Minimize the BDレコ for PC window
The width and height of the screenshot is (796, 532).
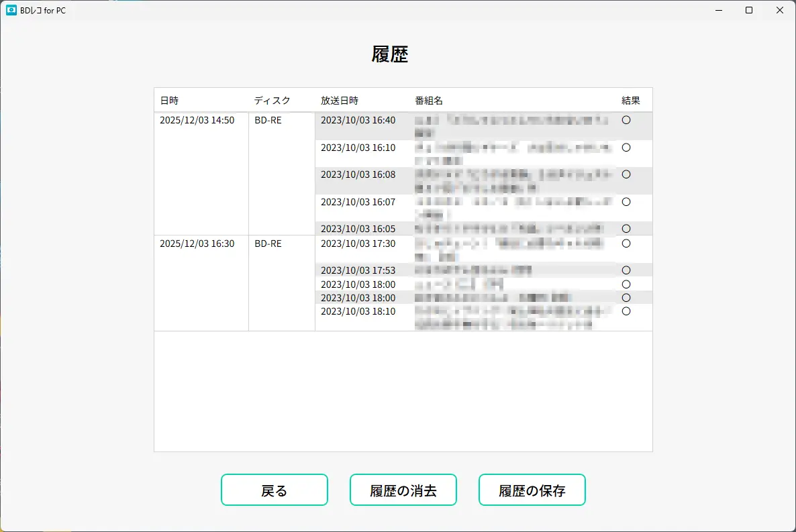click(x=719, y=10)
